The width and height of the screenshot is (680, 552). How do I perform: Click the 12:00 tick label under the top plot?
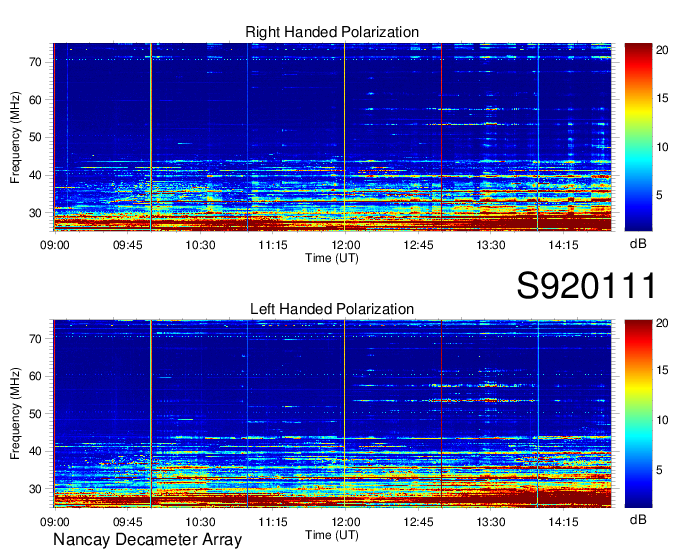coord(345,245)
